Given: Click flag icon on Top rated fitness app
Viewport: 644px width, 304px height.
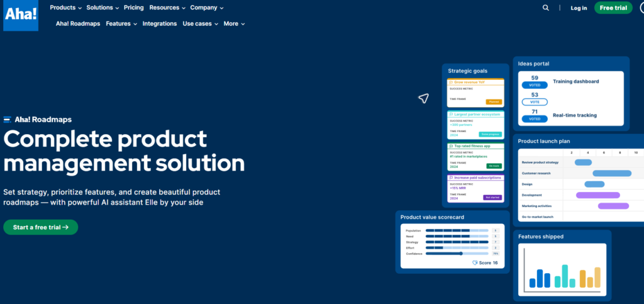Looking at the screenshot, I should point(452,146).
